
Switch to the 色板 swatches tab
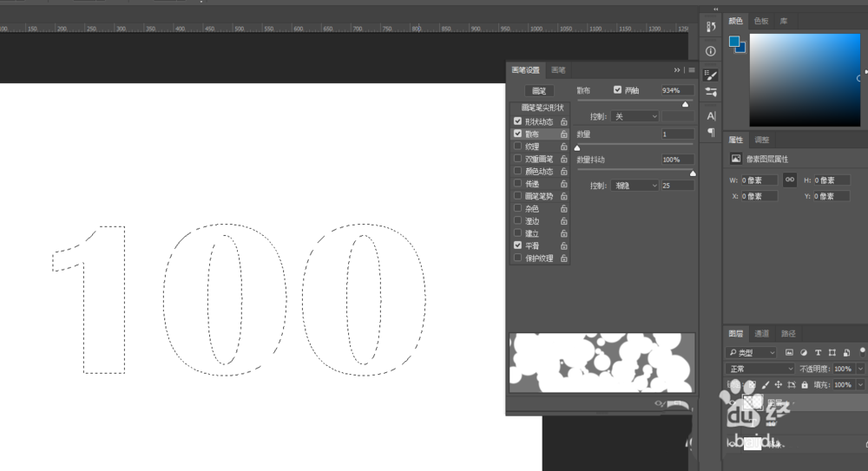coord(761,21)
